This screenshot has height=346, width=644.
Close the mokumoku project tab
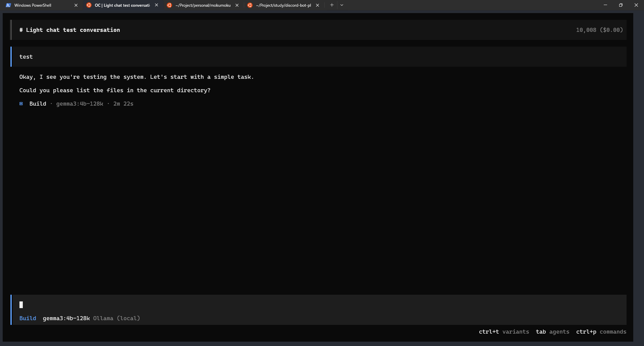(x=237, y=5)
